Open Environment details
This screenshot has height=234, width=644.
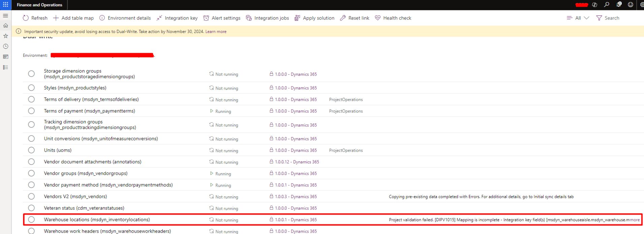tap(125, 18)
